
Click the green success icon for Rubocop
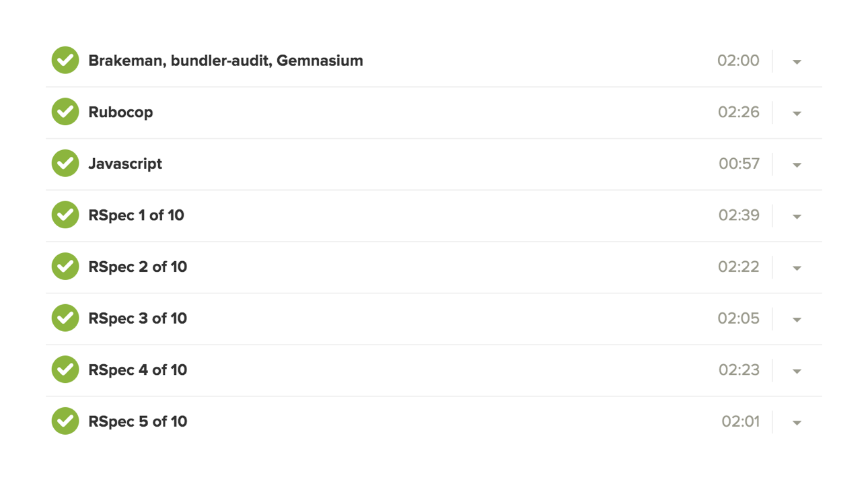[x=65, y=112]
